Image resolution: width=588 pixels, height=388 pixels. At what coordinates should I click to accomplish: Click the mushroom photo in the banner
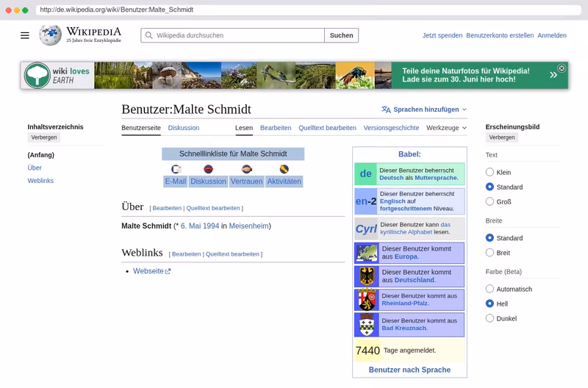click(x=167, y=76)
